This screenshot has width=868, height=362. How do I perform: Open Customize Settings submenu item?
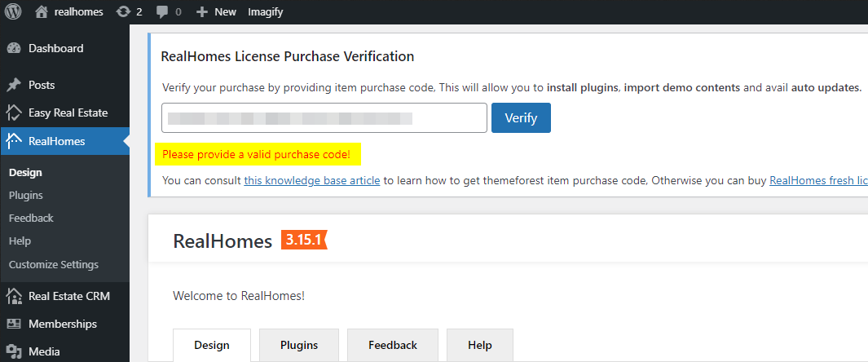(x=54, y=265)
